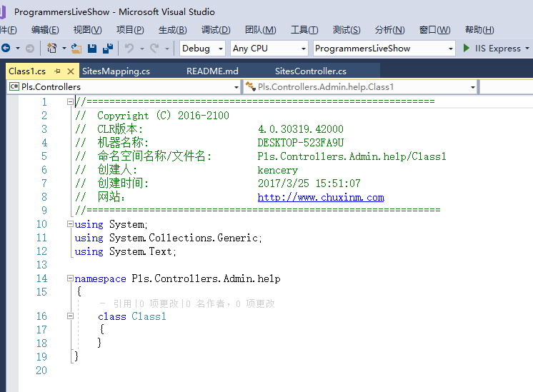Start the site with IIS Express
Viewport: 533px width, 392px height.
(x=493, y=49)
